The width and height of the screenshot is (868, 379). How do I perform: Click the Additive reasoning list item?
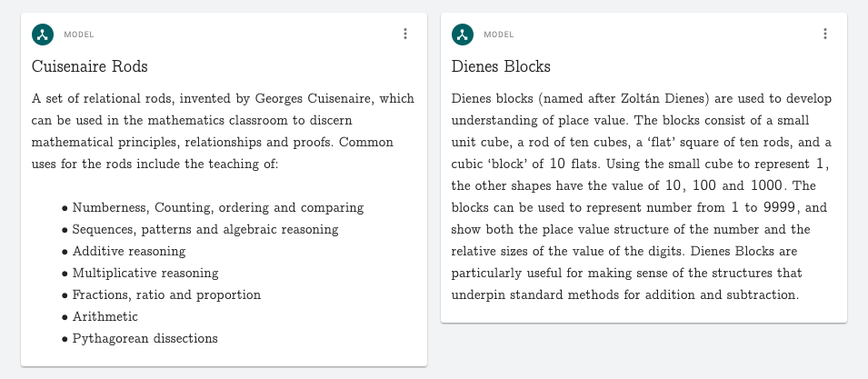[129, 252]
